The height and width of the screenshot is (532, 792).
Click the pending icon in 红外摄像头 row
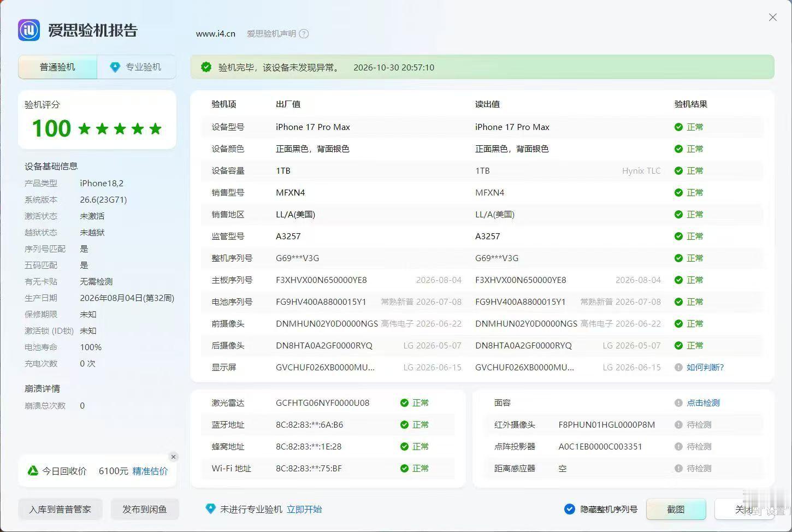pos(678,425)
